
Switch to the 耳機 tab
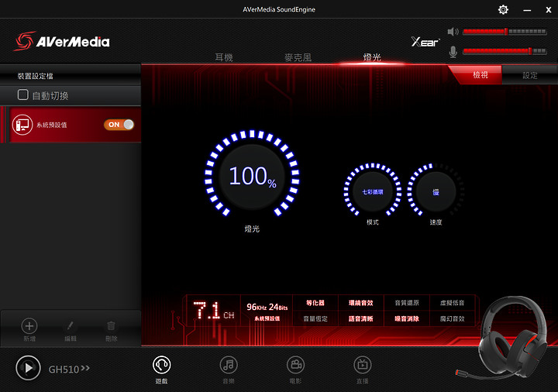(x=224, y=57)
